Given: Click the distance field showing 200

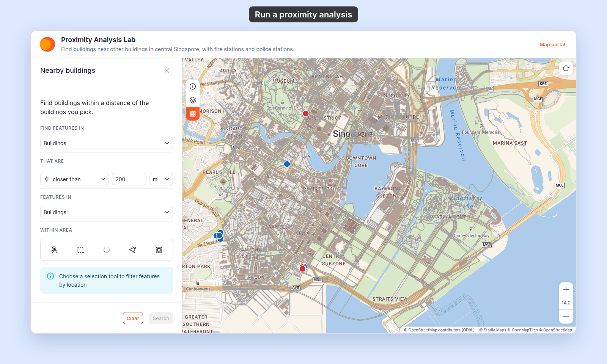Looking at the screenshot, I should point(129,179).
